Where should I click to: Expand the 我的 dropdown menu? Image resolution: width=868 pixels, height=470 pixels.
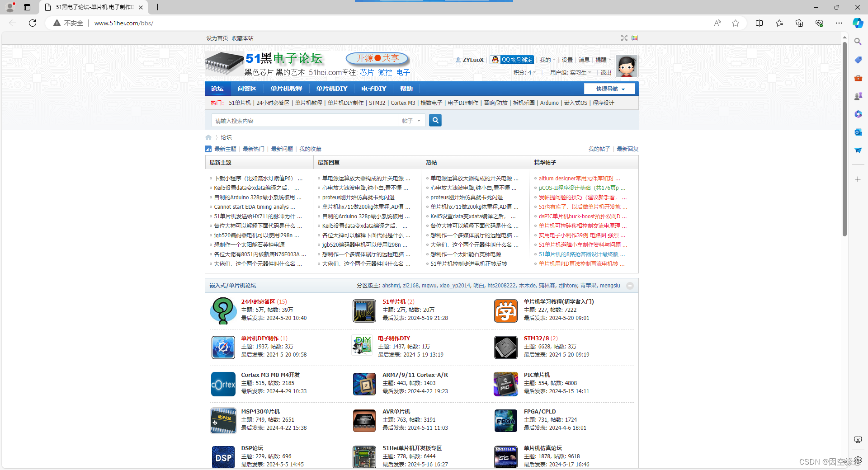pyautogui.click(x=547, y=60)
